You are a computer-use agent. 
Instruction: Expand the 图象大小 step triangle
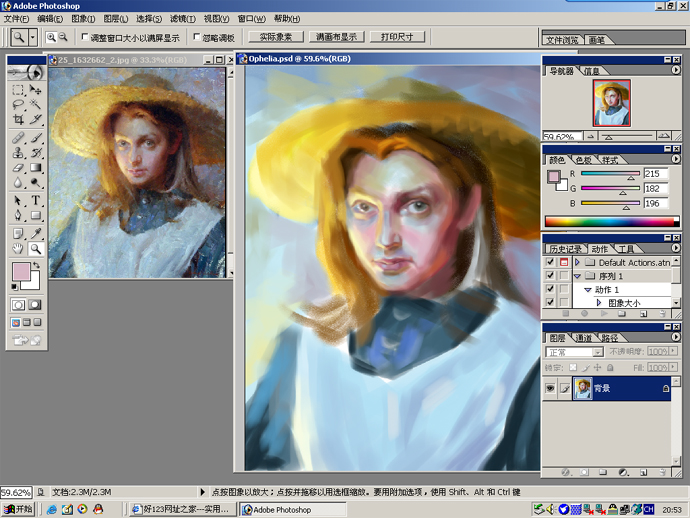[599, 302]
